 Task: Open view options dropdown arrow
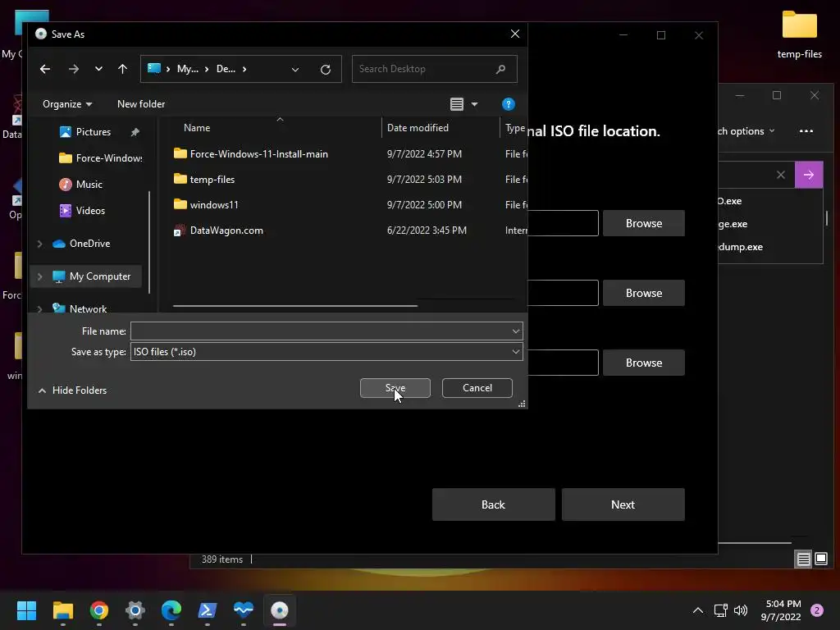pyautogui.click(x=474, y=104)
